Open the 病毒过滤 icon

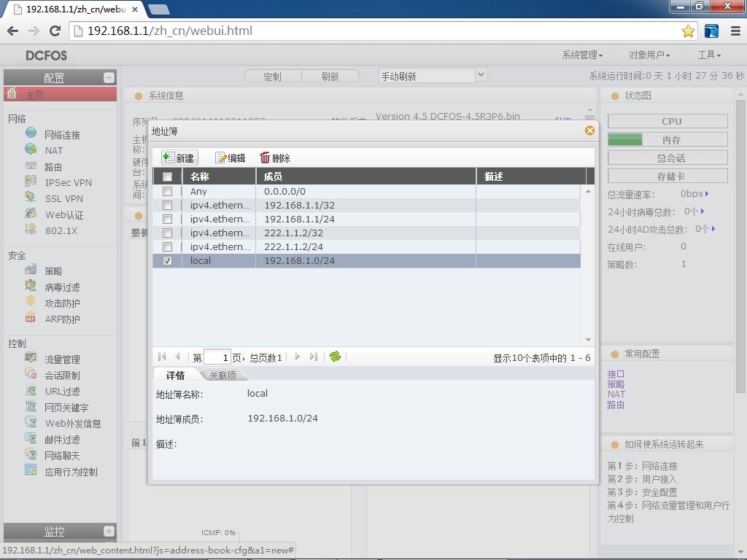[31, 286]
